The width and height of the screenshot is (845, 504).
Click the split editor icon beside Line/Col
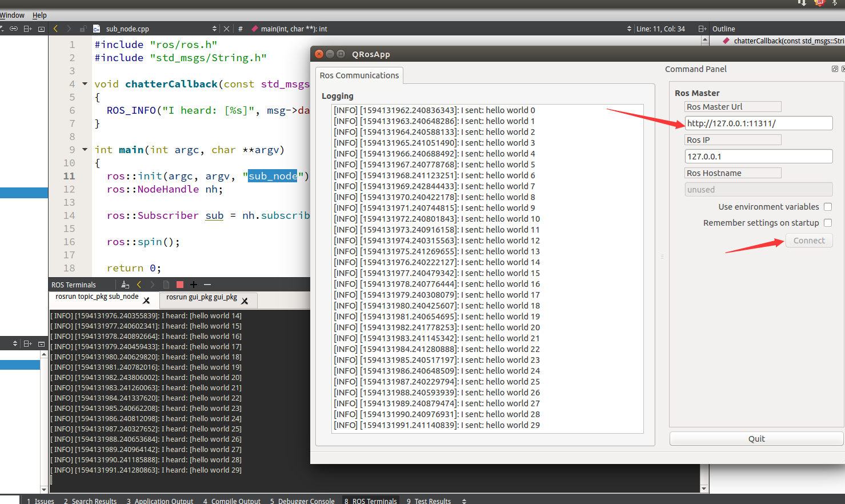pos(702,29)
